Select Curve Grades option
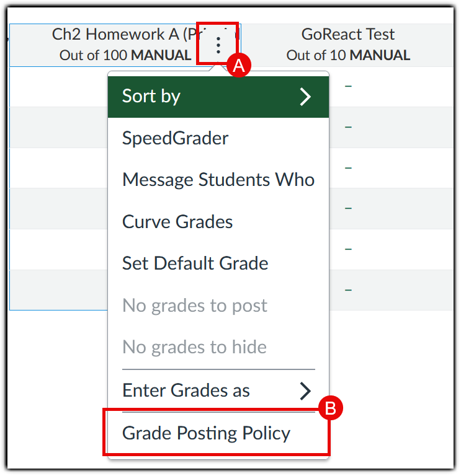This screenshot has height=476, width=461. [x=177, y=222]
